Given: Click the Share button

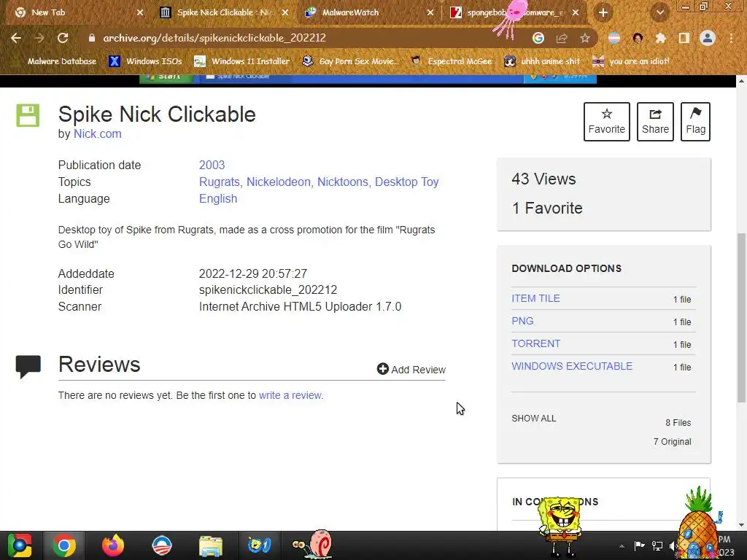Looking at the screenshot, I should (655, 122).
